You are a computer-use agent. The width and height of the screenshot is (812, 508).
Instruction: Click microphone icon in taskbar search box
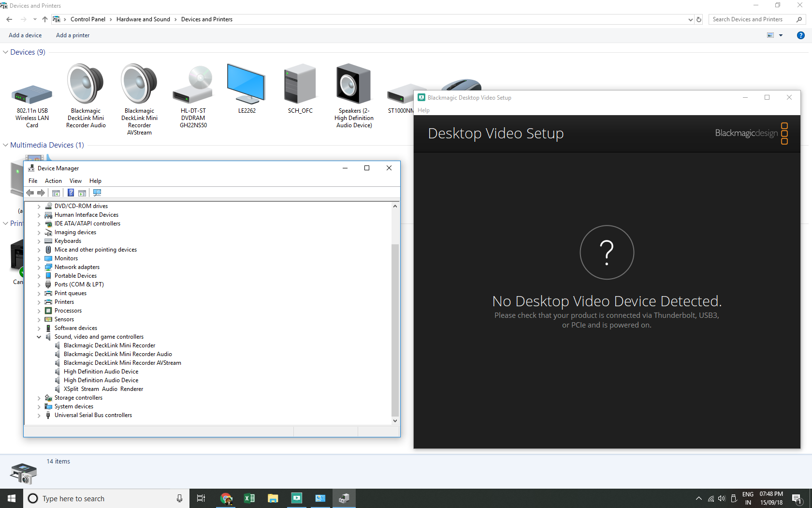[179, 498]
